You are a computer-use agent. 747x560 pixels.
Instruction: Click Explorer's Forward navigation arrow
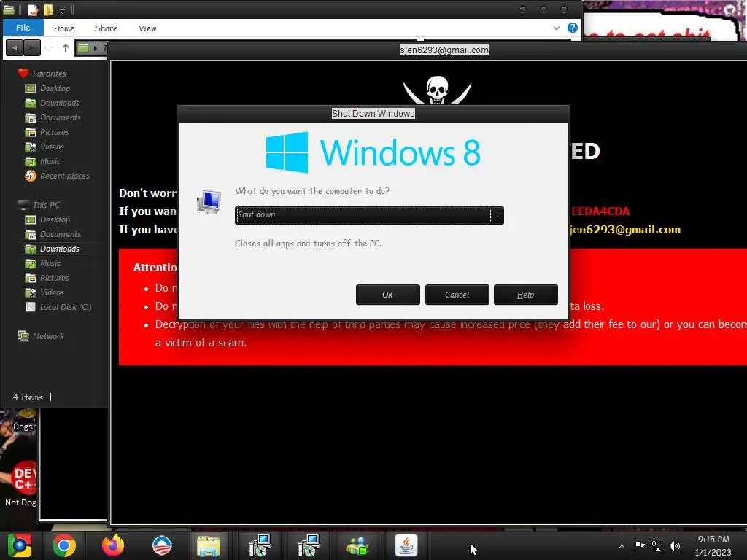tap(32, 48)
